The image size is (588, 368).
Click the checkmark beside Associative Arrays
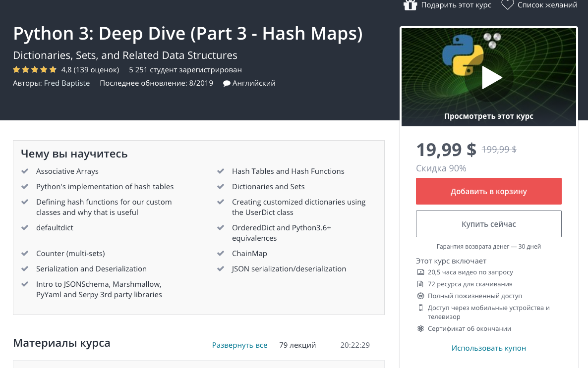[x=25, y=171]
